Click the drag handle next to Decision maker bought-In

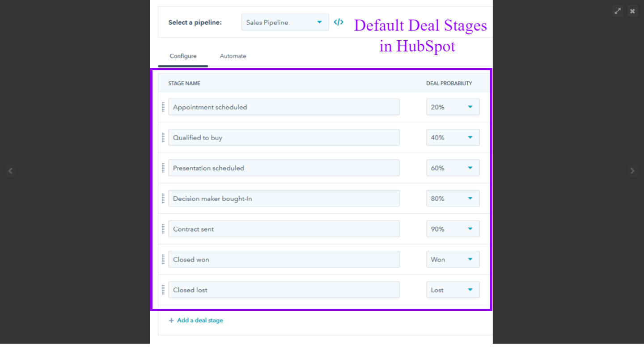163,198
